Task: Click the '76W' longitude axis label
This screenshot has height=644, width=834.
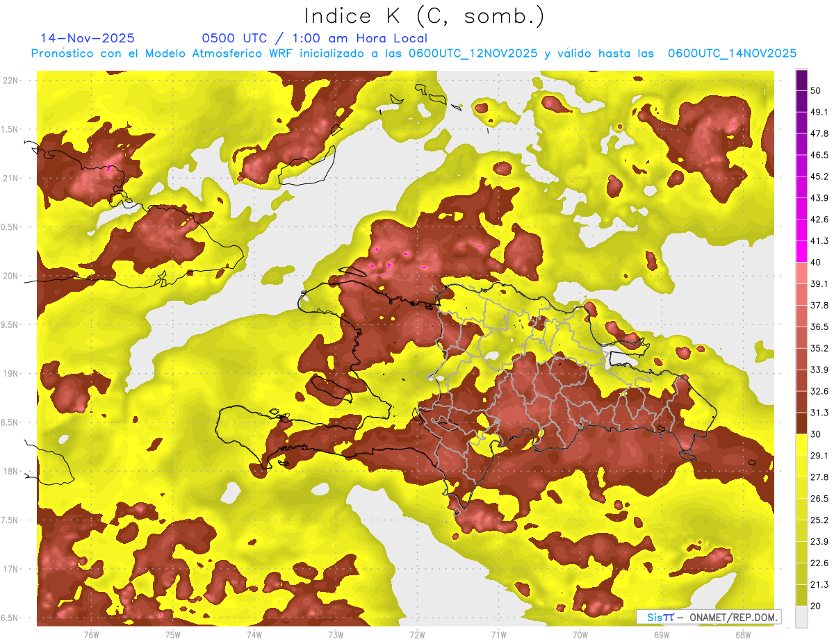Action: [91, 634]
